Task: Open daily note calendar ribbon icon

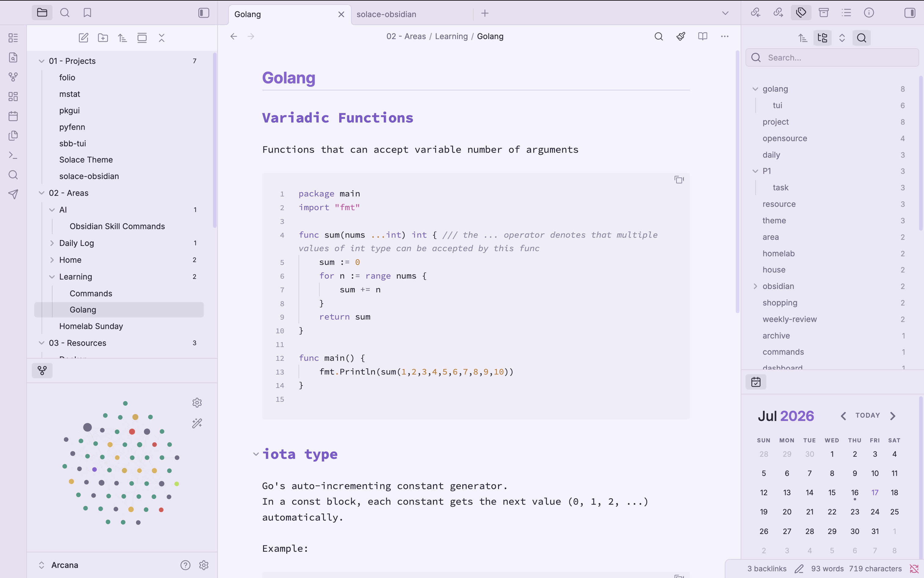Action: coord(13,116)
